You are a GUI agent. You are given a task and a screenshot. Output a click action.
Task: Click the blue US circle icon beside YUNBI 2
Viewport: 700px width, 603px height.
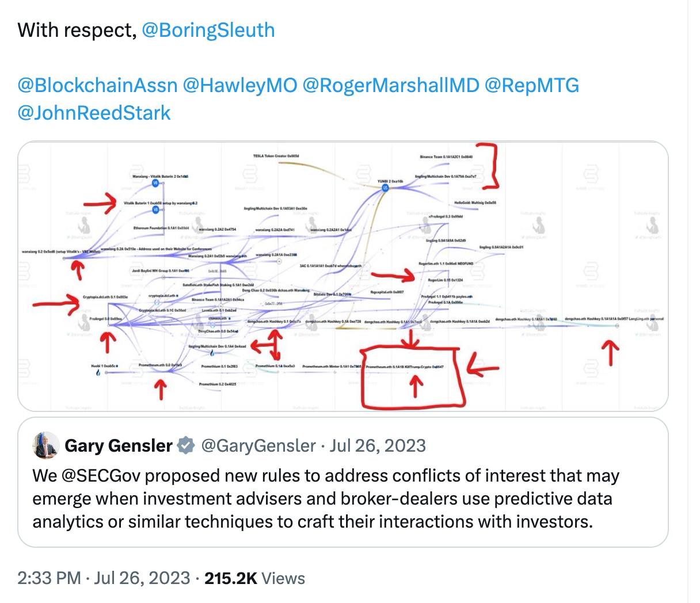pos(385,188)
